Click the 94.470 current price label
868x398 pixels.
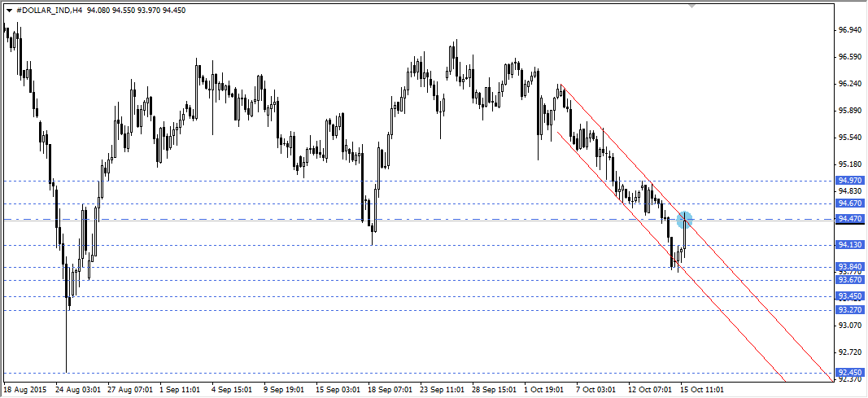coord(849,220)
